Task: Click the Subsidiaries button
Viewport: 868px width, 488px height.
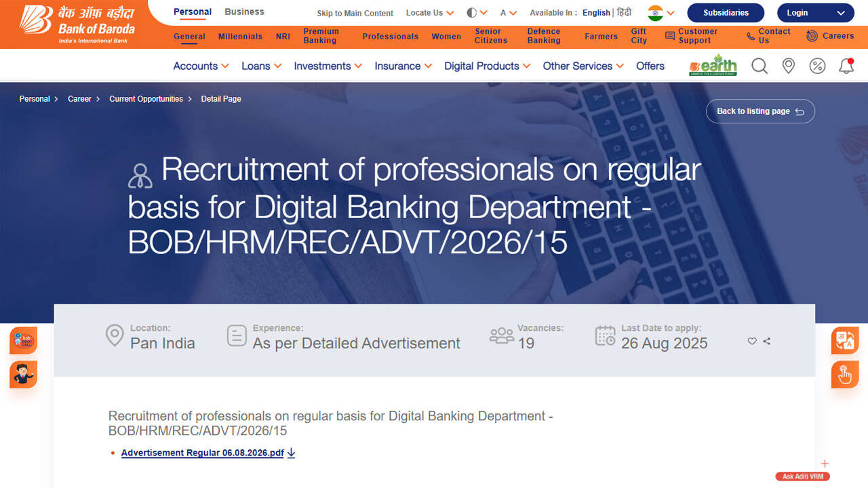Action: point(726,13)
